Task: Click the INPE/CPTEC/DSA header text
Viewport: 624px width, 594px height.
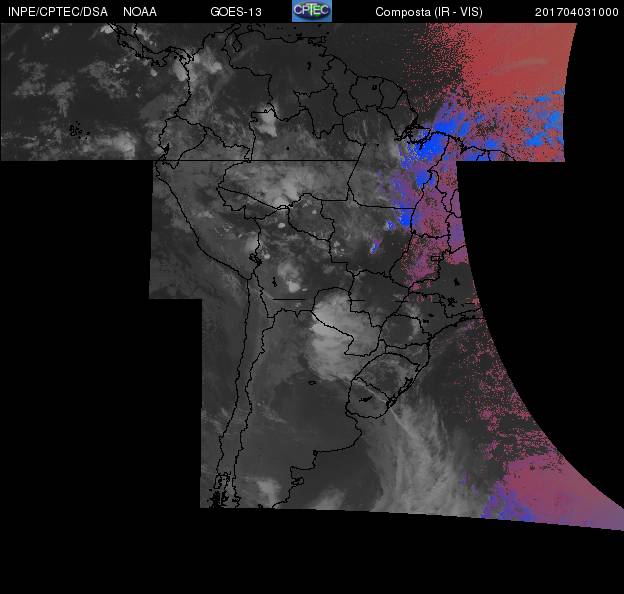Action: [x=58, y=12]
